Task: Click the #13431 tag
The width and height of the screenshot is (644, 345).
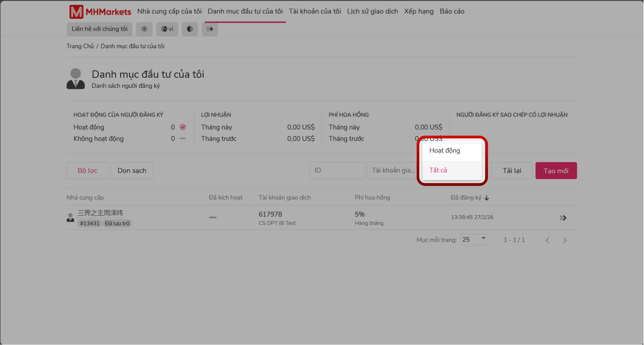Action: (x=90, y=223)
